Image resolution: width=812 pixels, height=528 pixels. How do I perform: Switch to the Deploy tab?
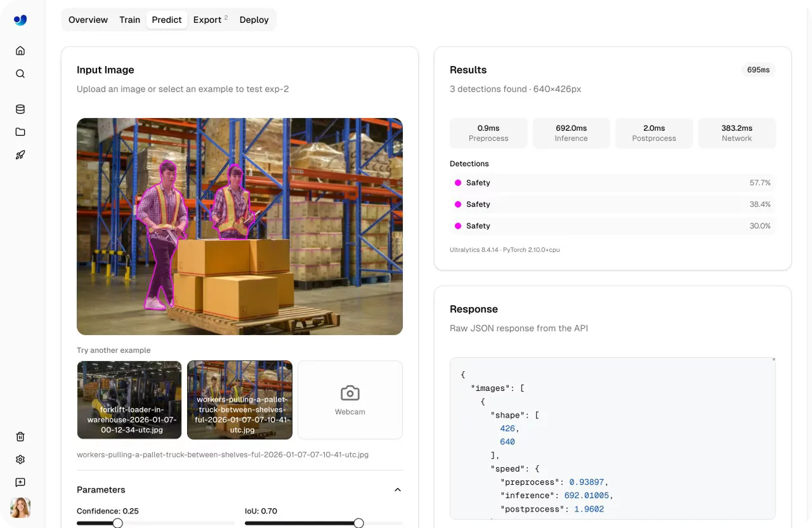point(254,20)
